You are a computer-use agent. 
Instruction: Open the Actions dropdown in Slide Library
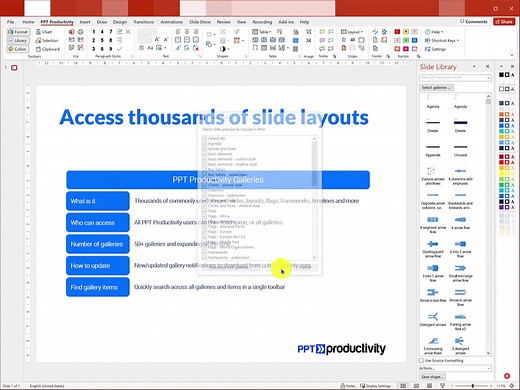pos(455,368)
